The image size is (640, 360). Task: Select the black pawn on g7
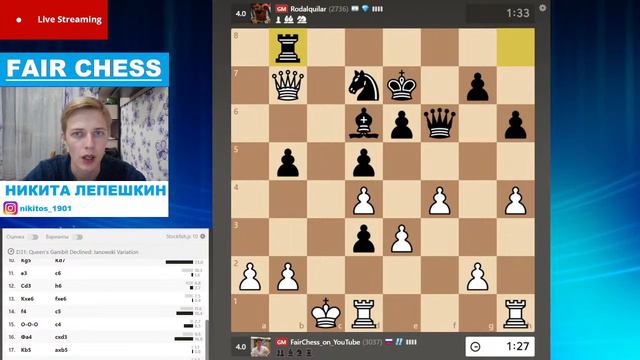click(478, 87)
